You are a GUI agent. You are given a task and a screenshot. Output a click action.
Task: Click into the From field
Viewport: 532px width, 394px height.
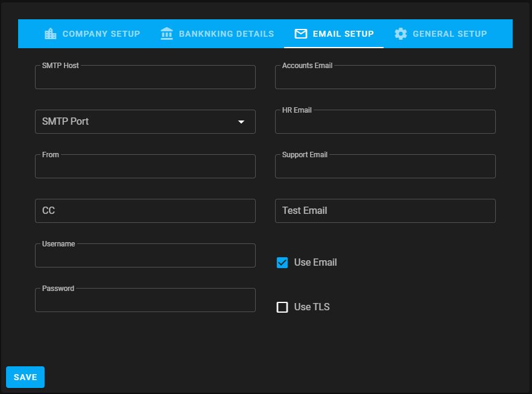pyautogui.click(x=145, y=167)
